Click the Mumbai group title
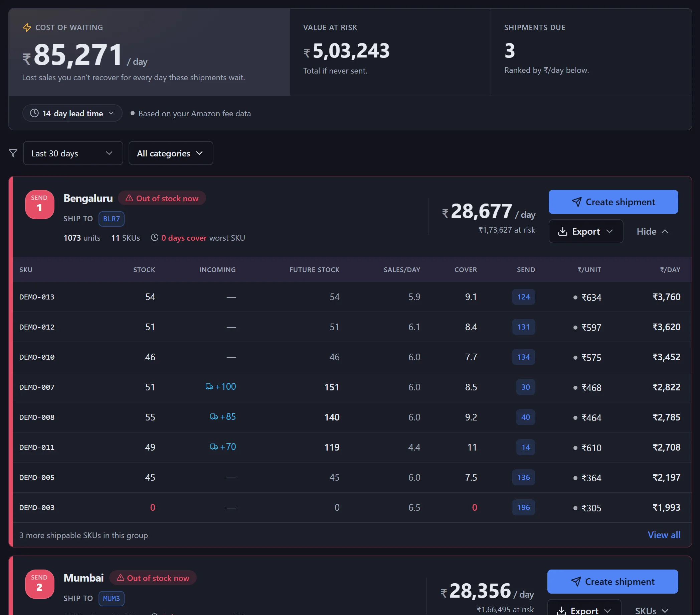 (x=83, y=578)
